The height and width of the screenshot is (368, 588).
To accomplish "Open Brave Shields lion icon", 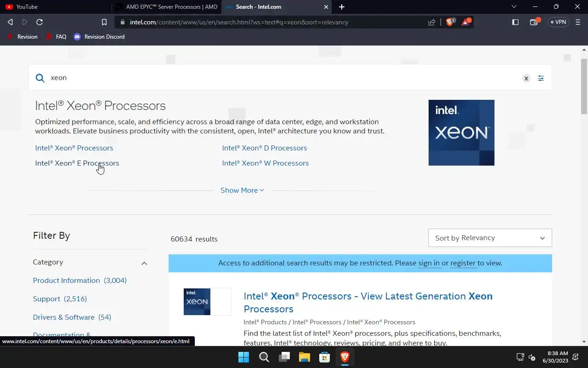I will click(x=450, y=22).
